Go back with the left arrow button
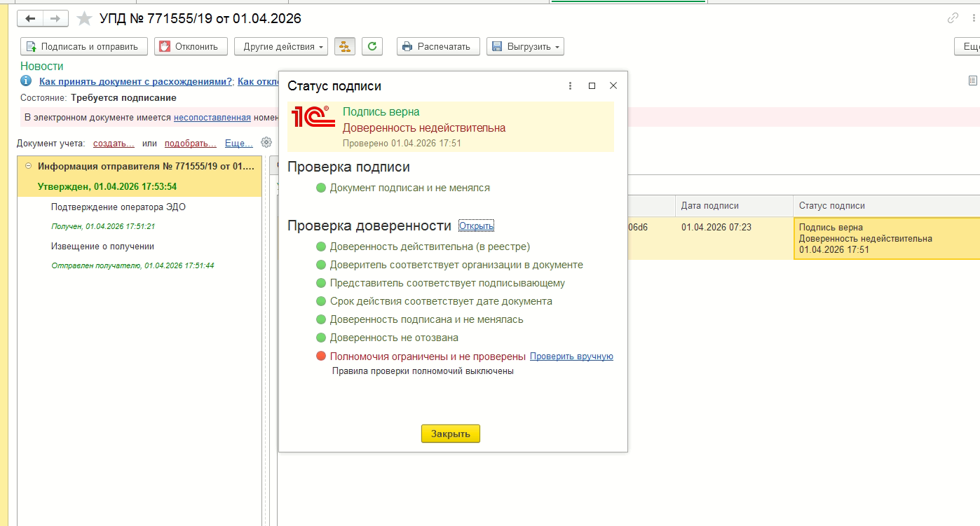Image resolution: width=980 pixels, height=526 pixels. 30,19
